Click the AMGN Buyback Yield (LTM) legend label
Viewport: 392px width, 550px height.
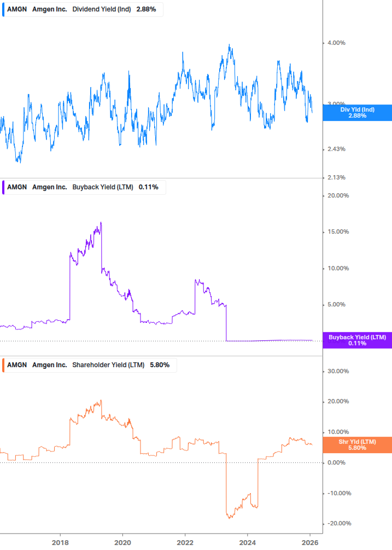point(84,187)
